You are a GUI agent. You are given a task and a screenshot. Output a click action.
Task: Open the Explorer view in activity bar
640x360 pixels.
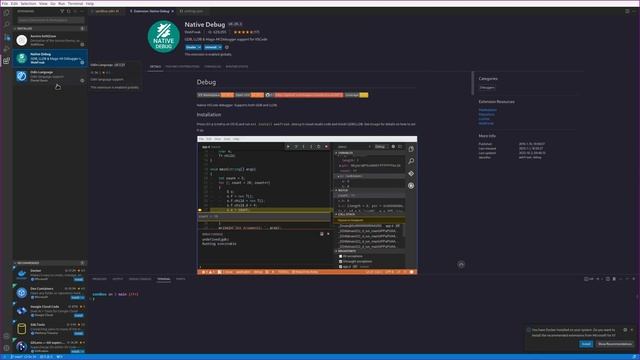pos(6,12)
